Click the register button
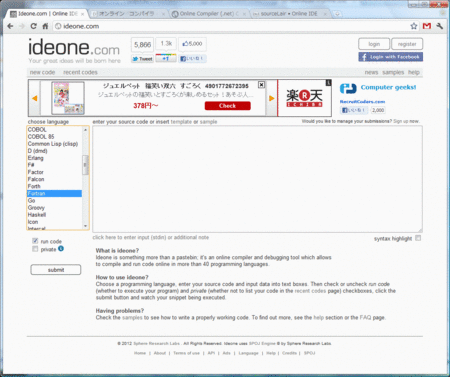450x377 pixels. [x=407, y=44]
